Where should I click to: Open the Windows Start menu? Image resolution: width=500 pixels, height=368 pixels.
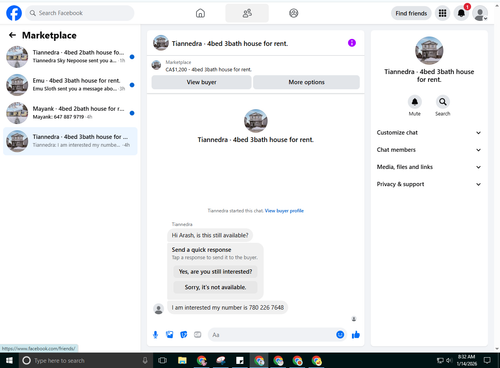pos(9,360)
